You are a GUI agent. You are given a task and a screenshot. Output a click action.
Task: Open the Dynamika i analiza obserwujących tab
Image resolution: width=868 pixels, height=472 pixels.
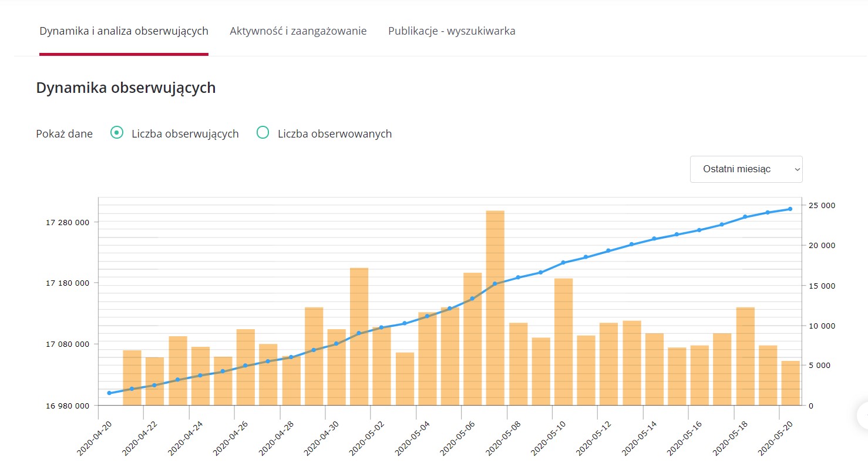point(124,31)
